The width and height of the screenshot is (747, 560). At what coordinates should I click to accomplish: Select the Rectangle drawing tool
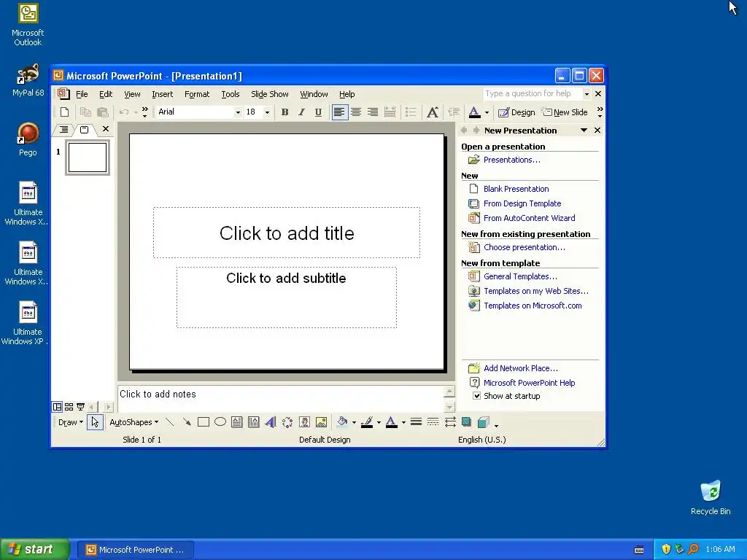204,422
